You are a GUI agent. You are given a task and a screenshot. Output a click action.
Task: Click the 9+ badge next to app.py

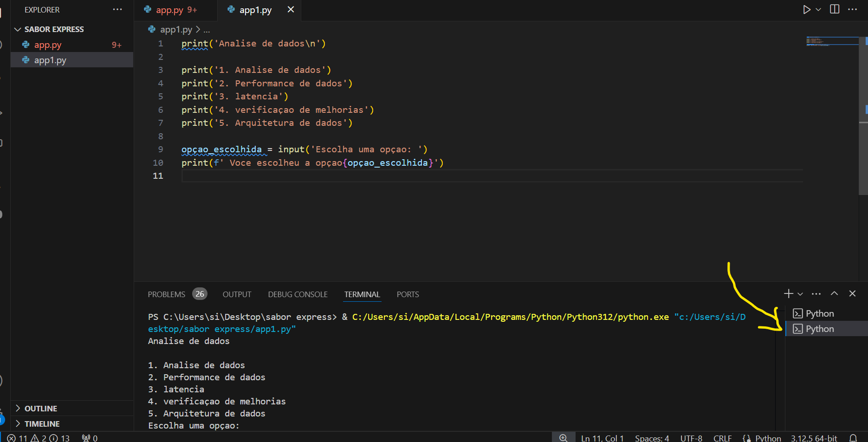point(117,45)
